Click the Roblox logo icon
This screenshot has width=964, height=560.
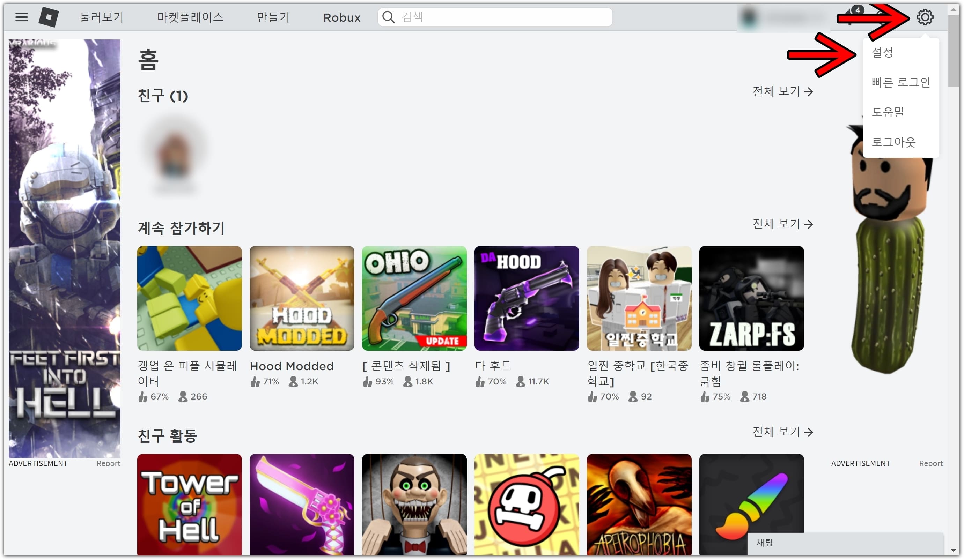click(49, 17)
